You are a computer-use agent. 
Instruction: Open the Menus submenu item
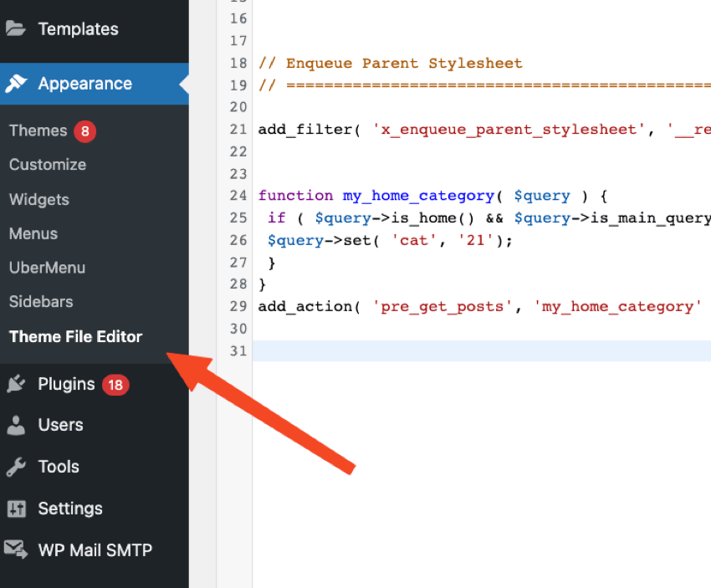pos(33,234)
